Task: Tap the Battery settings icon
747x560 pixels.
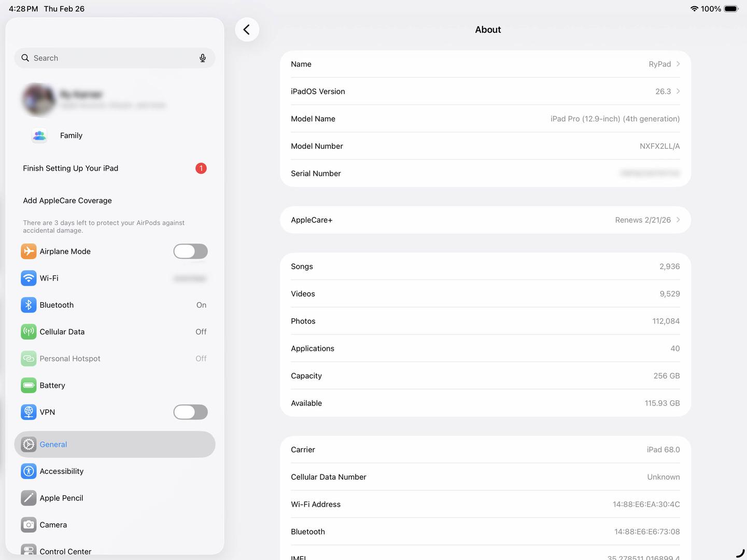Action: [x=29, y=385]
